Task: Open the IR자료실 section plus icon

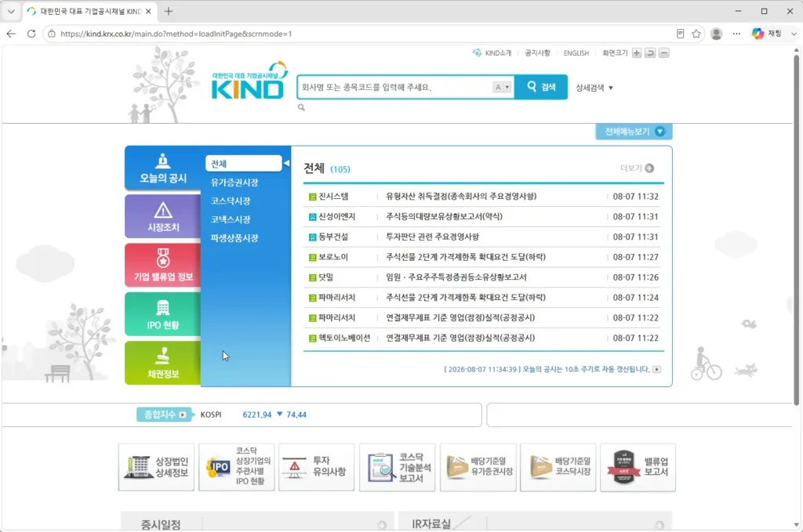Action: pyautogui.click(x=659, y=525)
